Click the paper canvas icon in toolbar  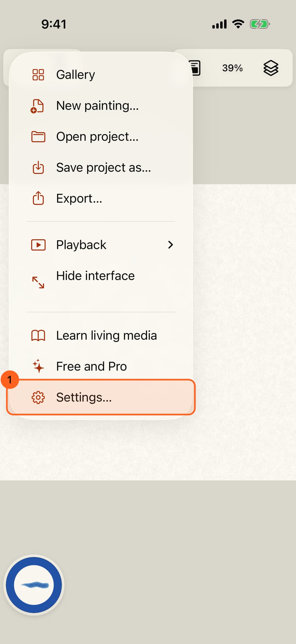(195, 68)
